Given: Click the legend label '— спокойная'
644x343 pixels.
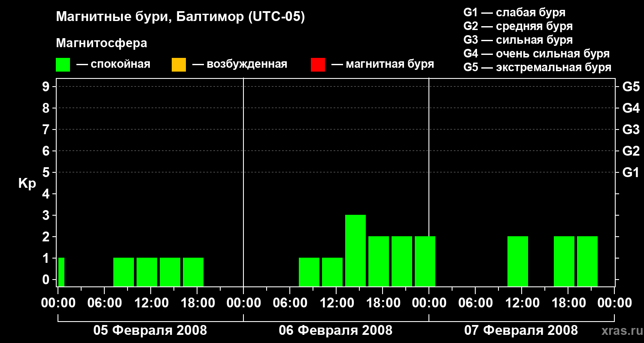Looking at the screenshot, I should [113, 65].
